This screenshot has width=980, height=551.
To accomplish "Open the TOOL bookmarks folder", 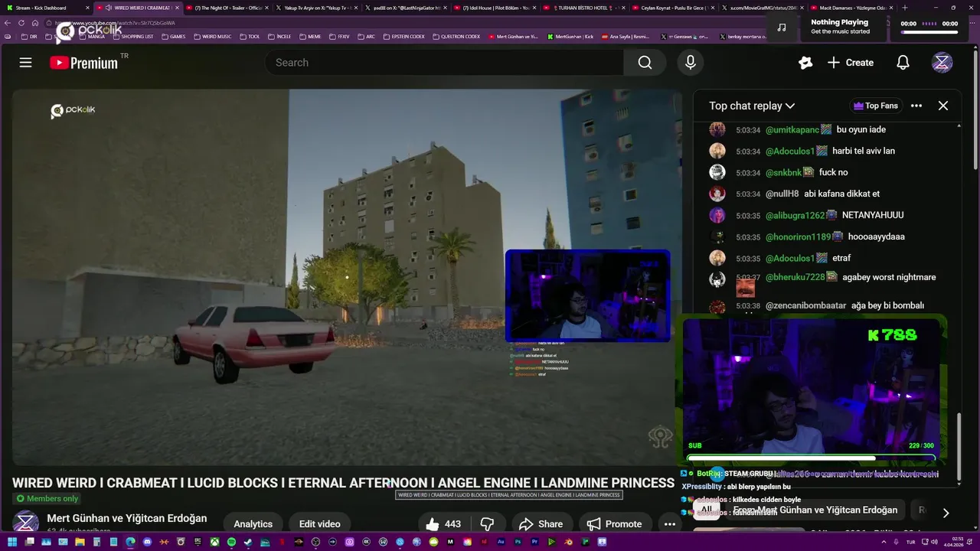I will [x=250, y=37].
